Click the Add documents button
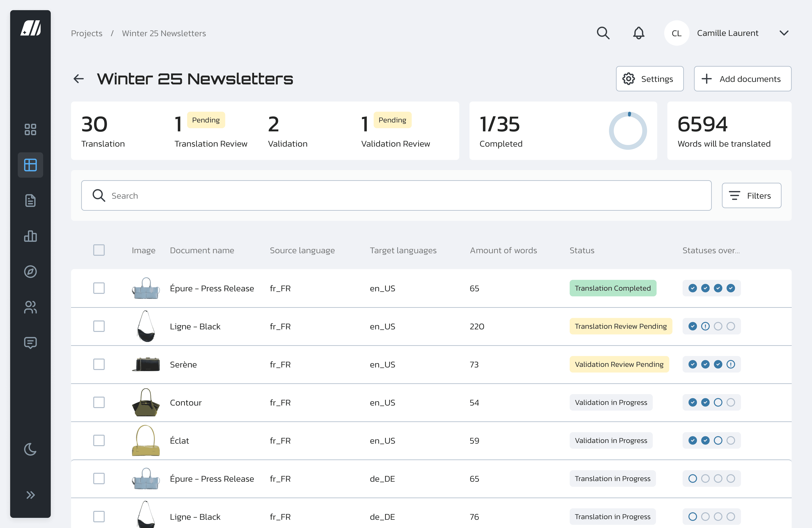The image size is (812, 528). pyautogui.click(x=742, y=79)
